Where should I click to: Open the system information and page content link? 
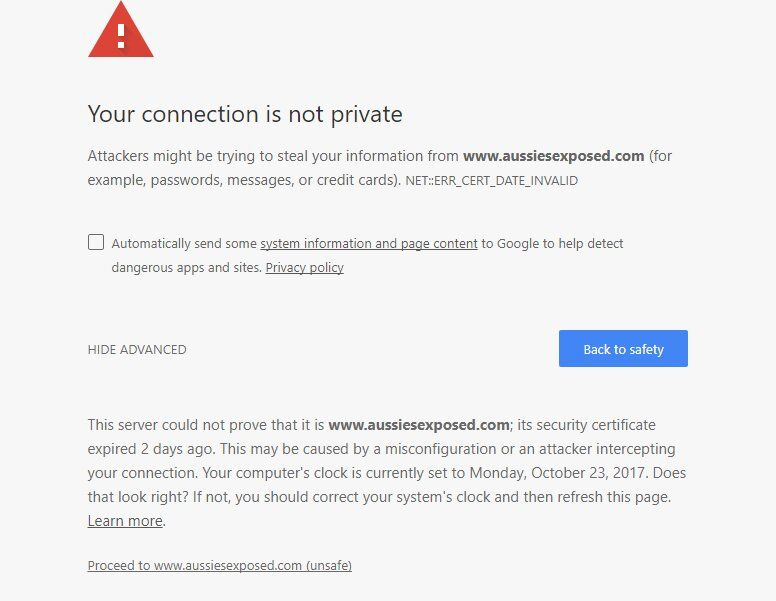point(369,243)
